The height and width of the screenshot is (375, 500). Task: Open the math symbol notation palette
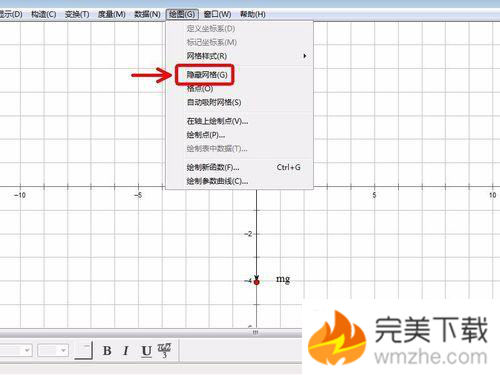pyautogui.click(x=164, y=350)
